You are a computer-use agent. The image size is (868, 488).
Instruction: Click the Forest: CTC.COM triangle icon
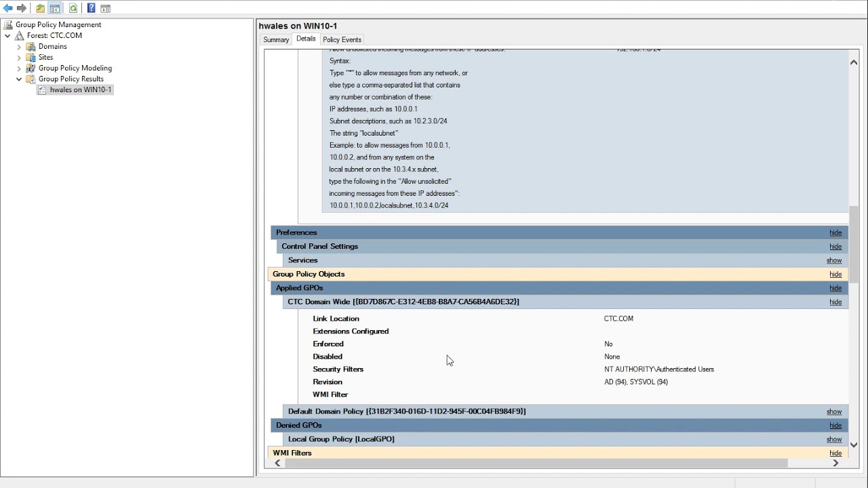pos(20,35)
